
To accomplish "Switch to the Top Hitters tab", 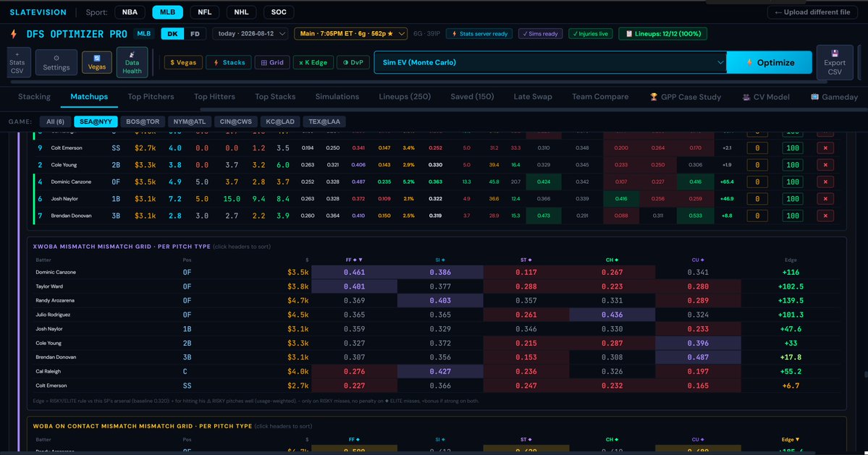I will 214,97.
